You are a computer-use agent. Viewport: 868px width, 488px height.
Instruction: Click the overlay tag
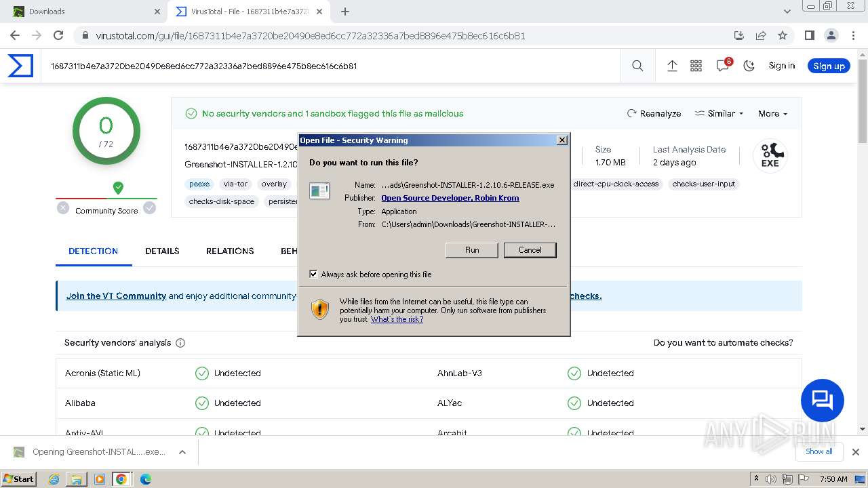point(274,184)
